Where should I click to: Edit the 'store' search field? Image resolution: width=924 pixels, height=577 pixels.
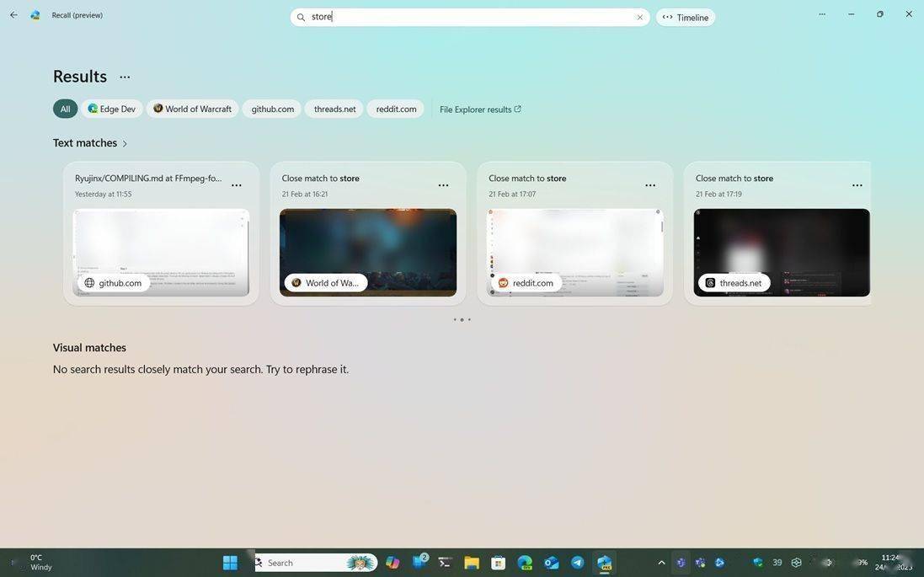(470, 17)
